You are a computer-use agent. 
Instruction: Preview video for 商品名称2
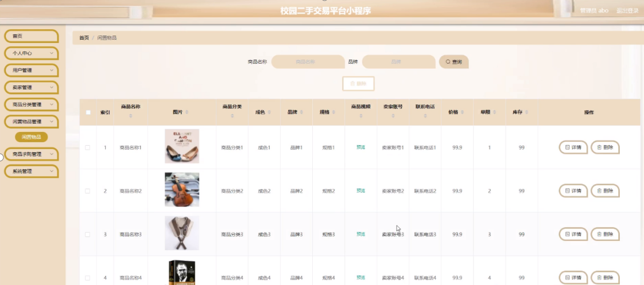pos(360,191)
